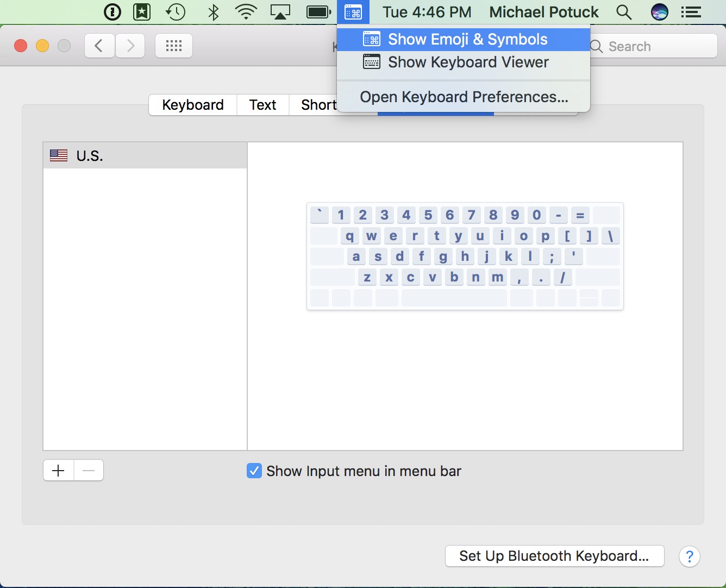726x588 pixels.
Task: Switch to the Keyboard tab
Action: [192, 105]
